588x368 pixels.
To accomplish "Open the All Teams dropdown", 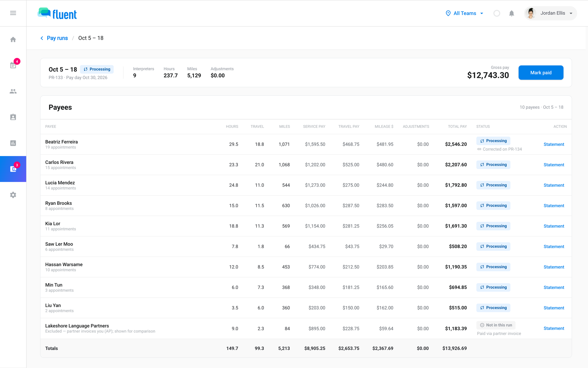I will coord(464,13).
